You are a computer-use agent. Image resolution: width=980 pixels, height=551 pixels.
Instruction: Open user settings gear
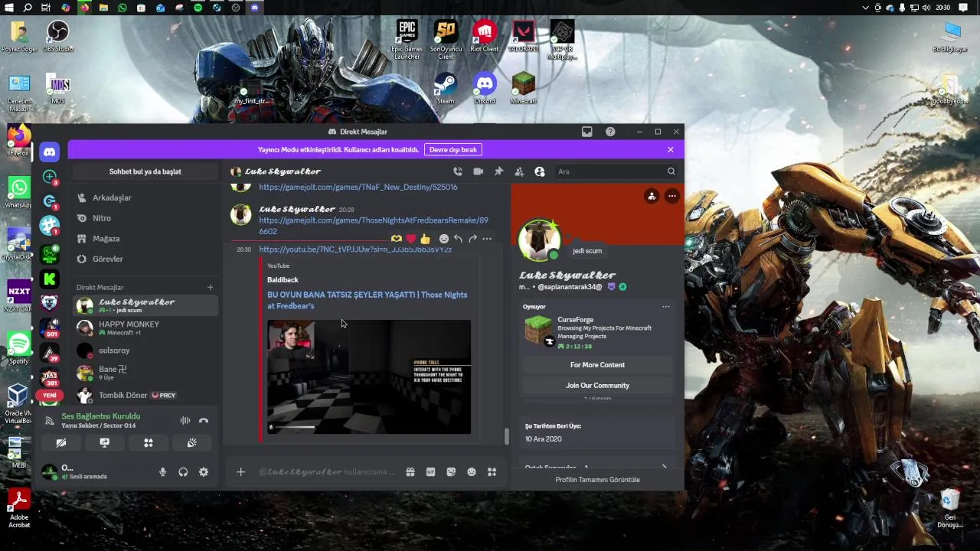204,472
